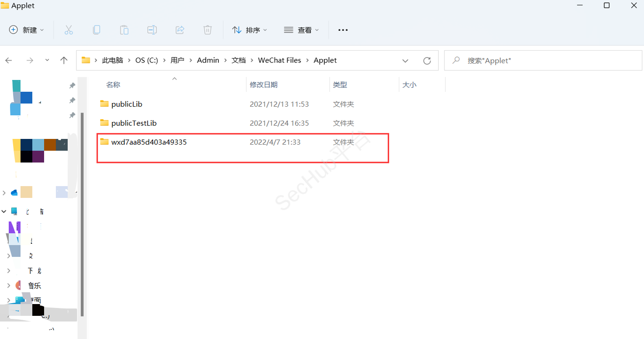Sort by 修改日期 column header
The height and width of the screenshot is (339, 644).
[x=263, y=85]
